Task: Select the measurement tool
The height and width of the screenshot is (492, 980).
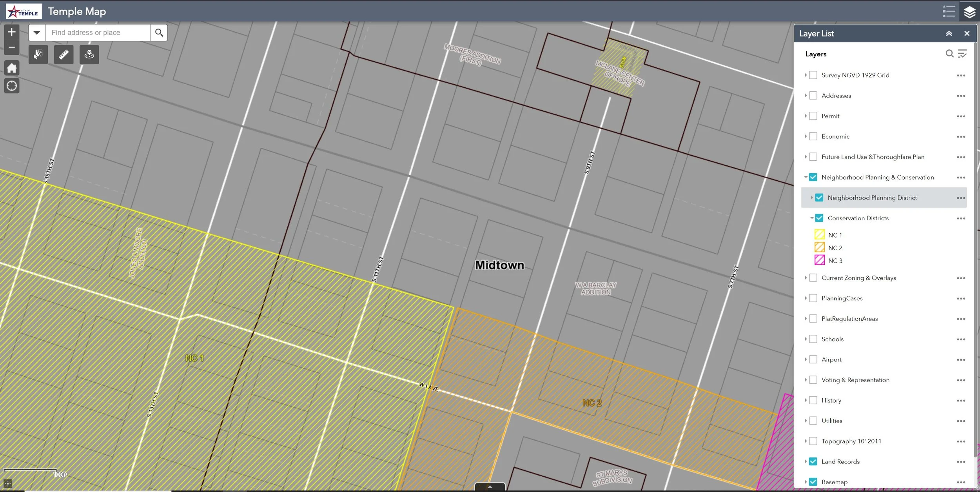Action: pos(64,54)
